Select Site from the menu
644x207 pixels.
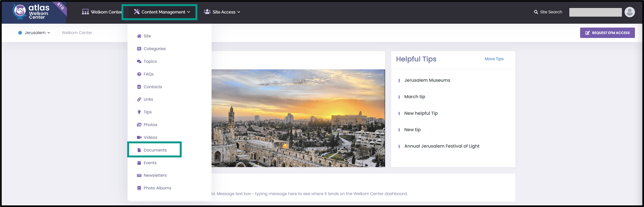(x=147, y=36)
